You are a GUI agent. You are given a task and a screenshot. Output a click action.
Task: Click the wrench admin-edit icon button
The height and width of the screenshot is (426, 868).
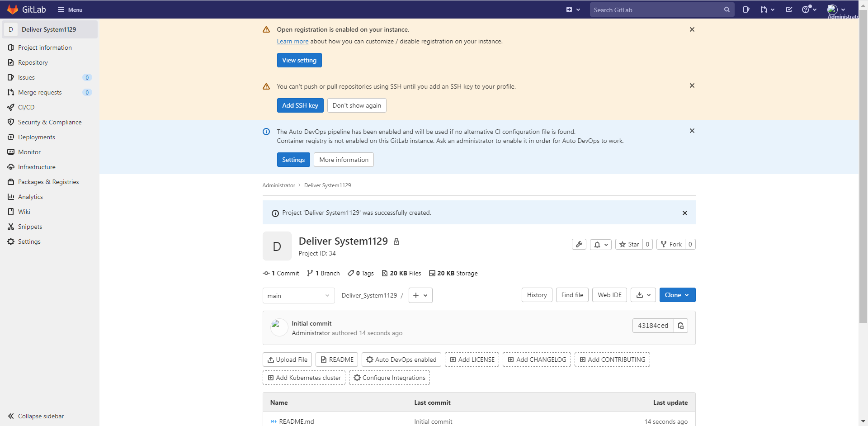coord(579,244)
